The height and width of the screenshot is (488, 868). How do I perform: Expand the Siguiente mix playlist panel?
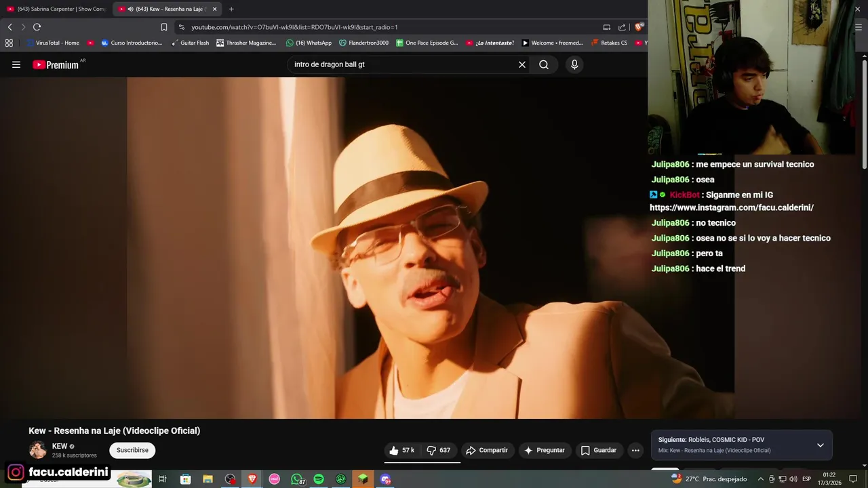820,445
